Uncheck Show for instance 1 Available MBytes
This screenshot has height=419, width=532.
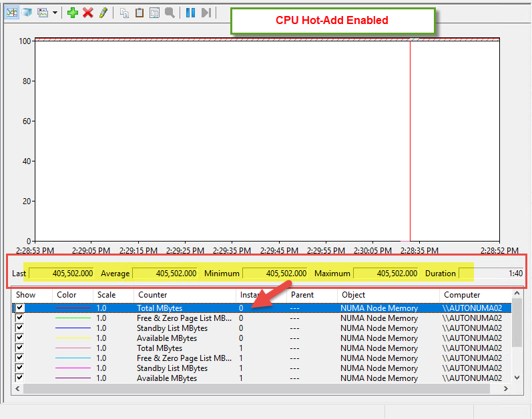tap(19, 378)
